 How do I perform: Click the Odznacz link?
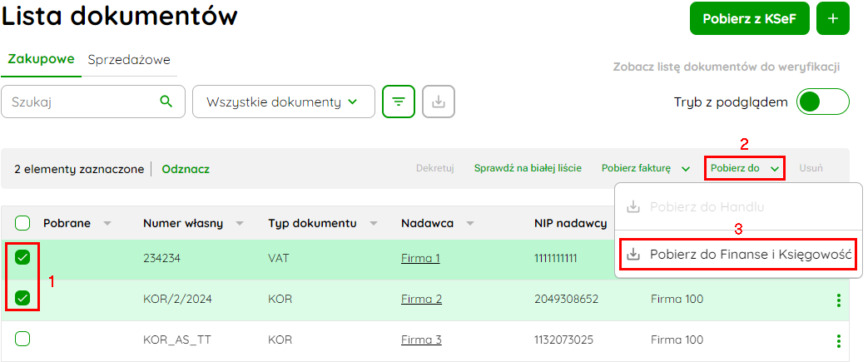186,169
